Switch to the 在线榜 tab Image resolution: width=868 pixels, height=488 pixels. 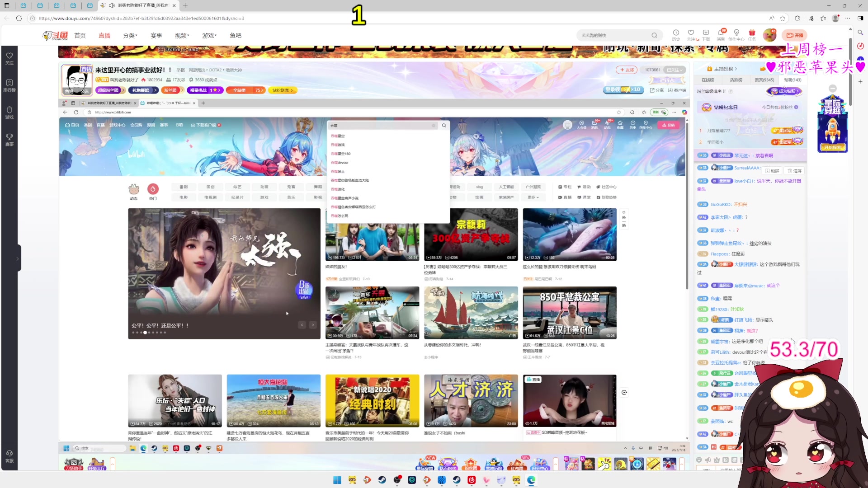click(x=708, y=80)
